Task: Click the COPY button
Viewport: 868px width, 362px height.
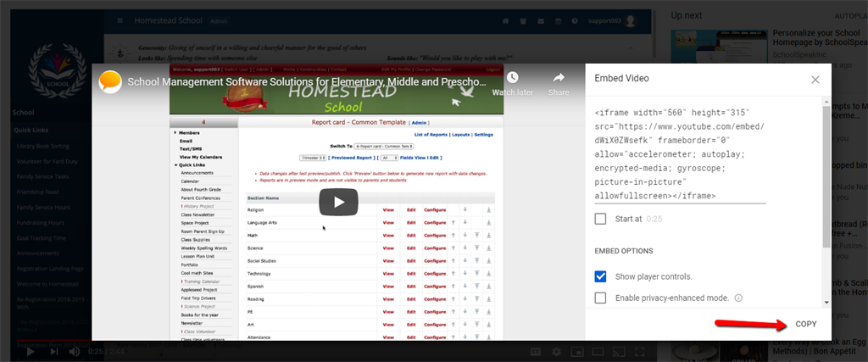Action: tap(805, 324)
